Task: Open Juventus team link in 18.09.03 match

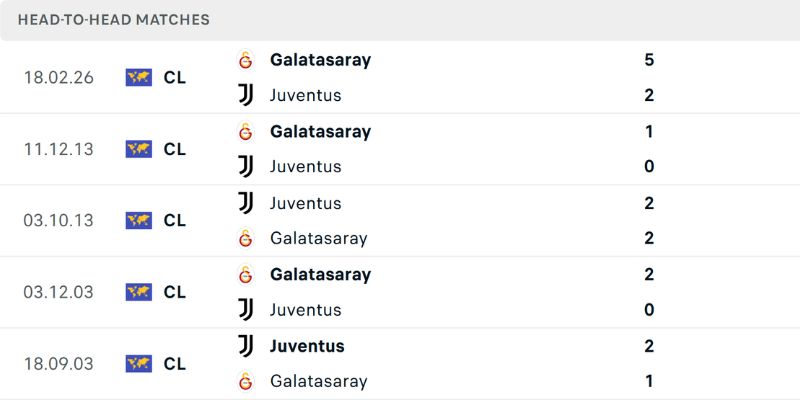Action: [307, 346]
